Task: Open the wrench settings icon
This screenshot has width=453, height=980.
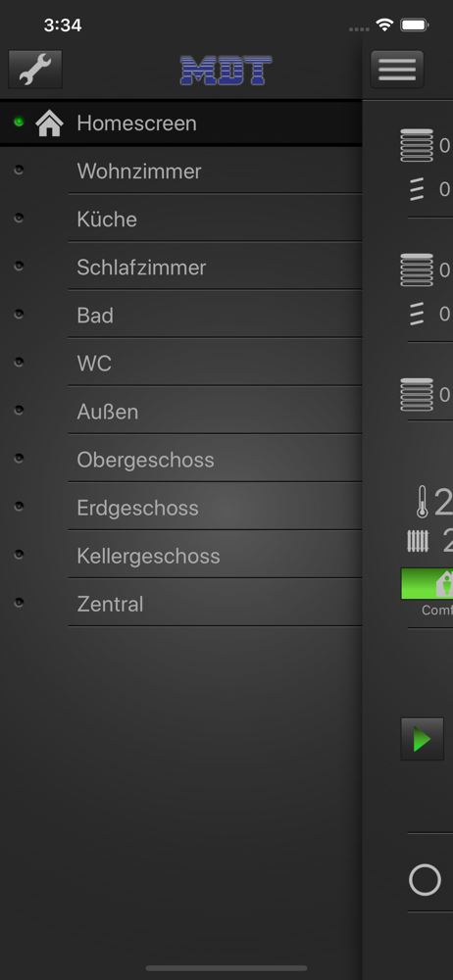Action: pos(35,70)
